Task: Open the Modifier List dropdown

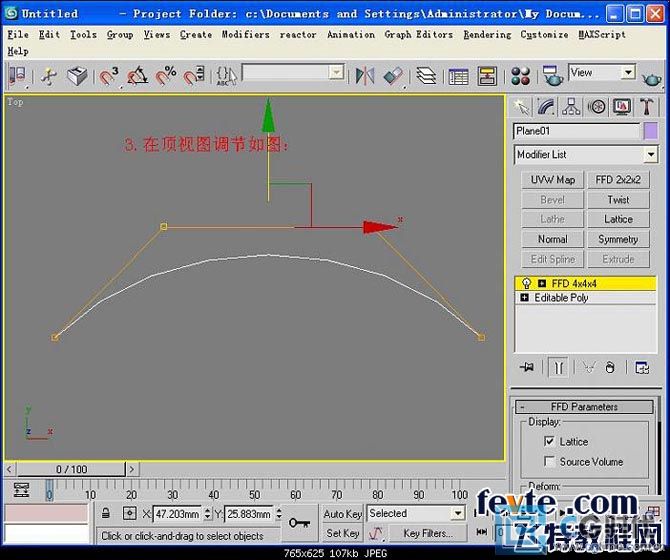Action: [x=650, y=154]
